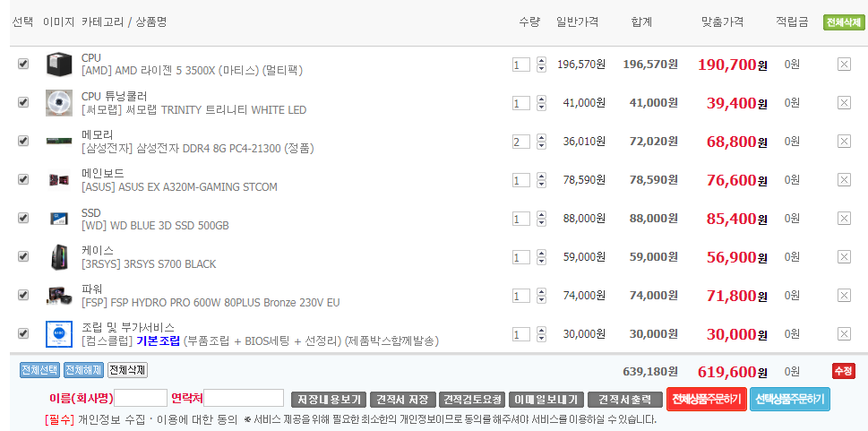Open WD BLUE 3D SSD 500GB name

pos(155,226)
